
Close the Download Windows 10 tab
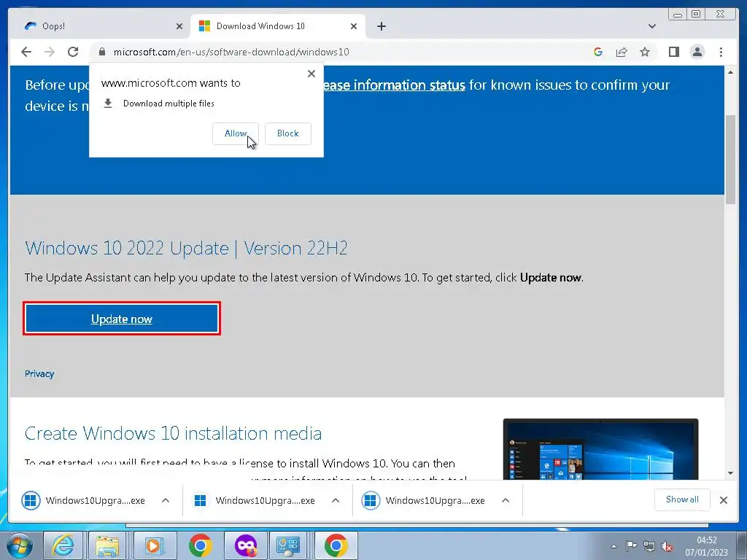coord(354,26)
